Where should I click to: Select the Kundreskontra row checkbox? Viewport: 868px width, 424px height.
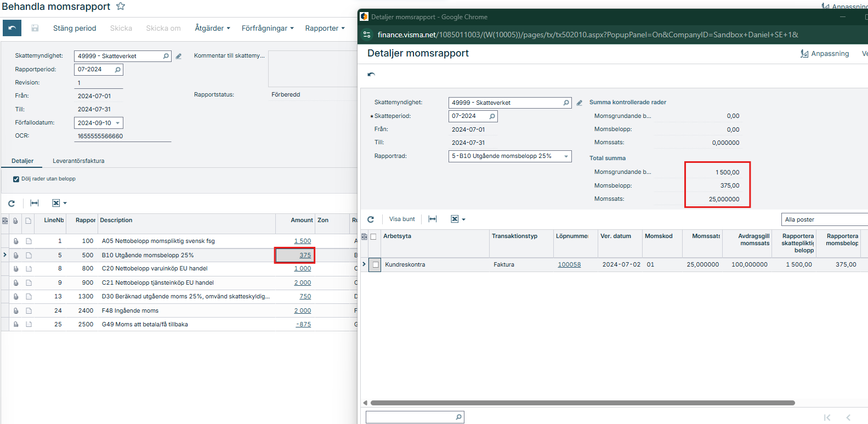point(376,264)
